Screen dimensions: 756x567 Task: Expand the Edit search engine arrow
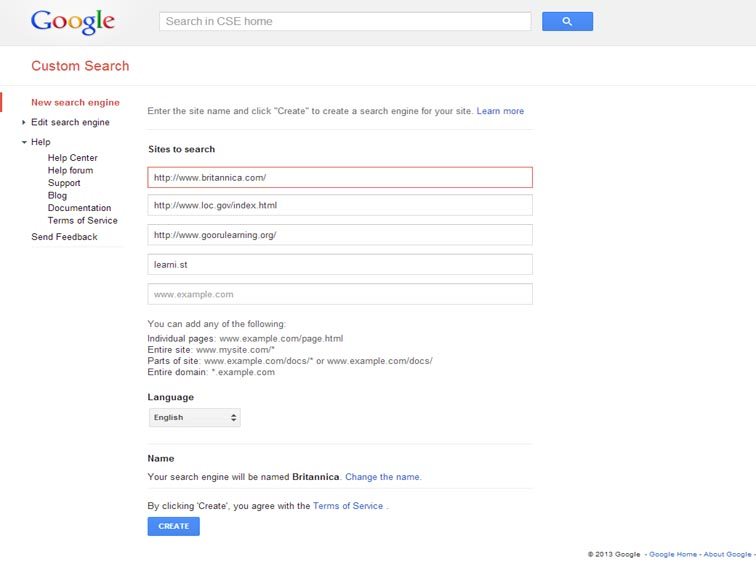tap(24, 122)
